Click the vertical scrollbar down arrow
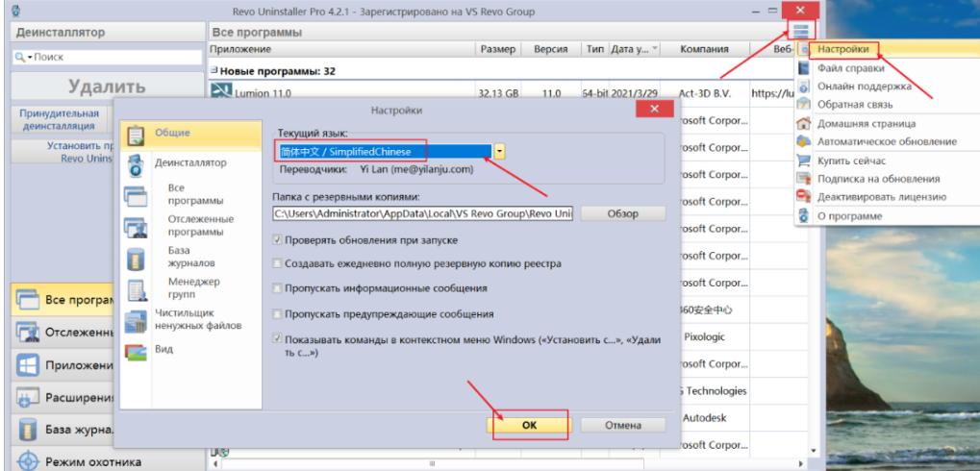Screen dimensions: 980x471 (x=813, y=450)
